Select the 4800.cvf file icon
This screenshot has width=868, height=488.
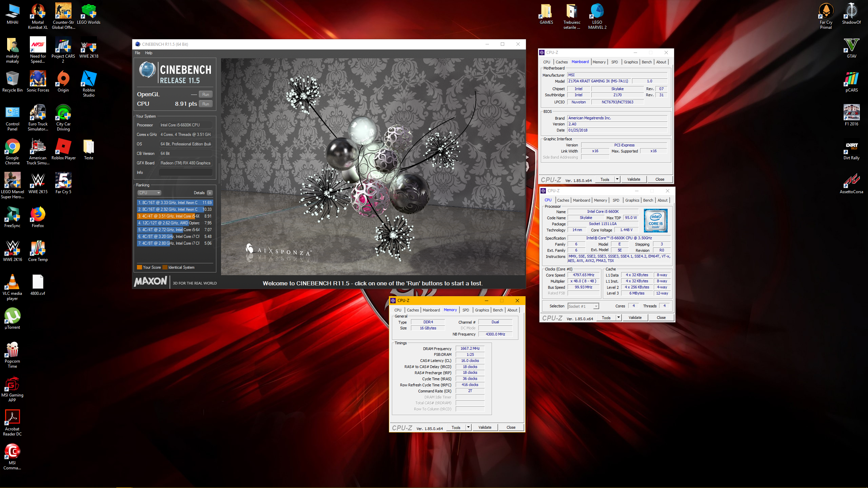[x=38, y=285]
